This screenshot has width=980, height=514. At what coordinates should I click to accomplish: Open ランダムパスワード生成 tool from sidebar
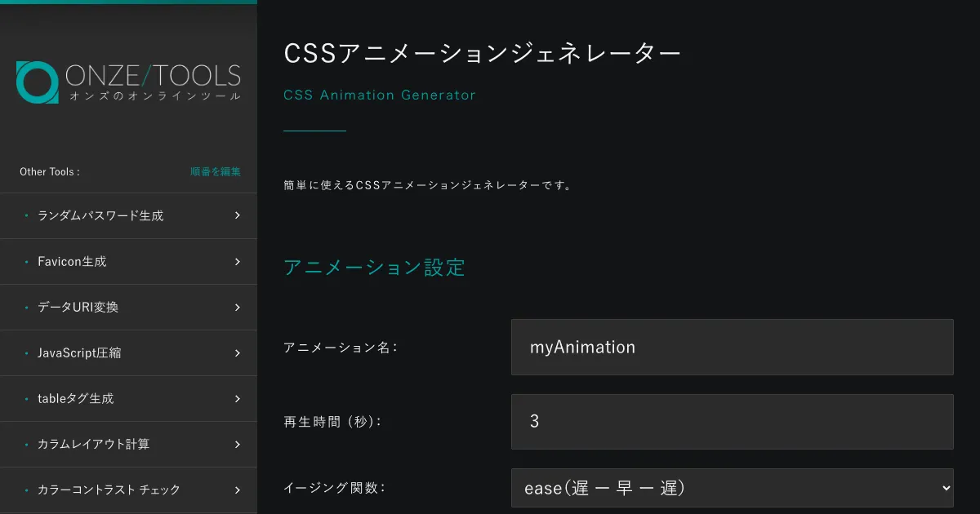click(x=100, y=216)
